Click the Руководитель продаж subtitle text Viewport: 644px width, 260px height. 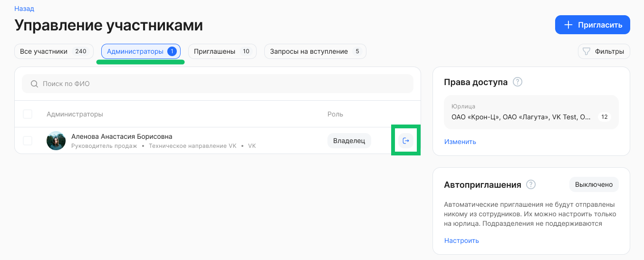104,146
